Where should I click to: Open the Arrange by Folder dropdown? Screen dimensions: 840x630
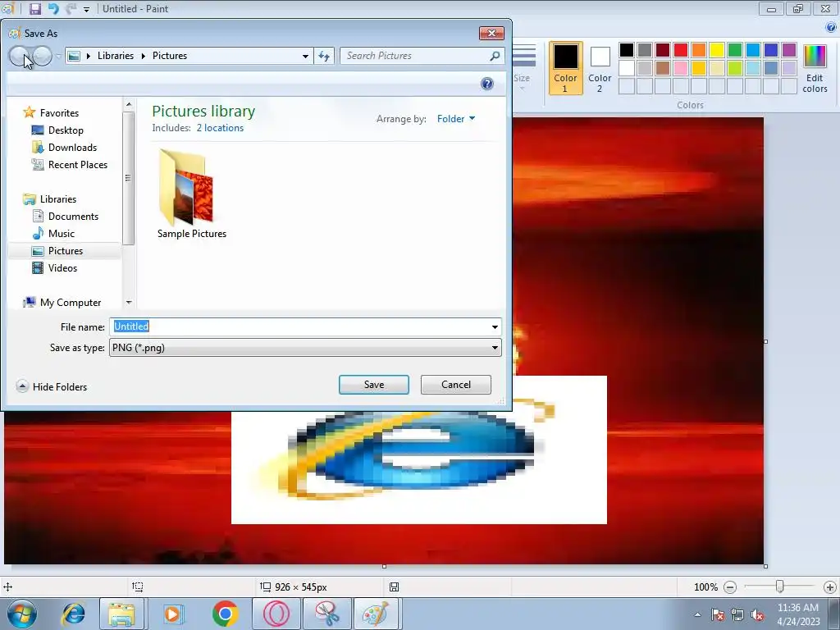pos(456,119)
